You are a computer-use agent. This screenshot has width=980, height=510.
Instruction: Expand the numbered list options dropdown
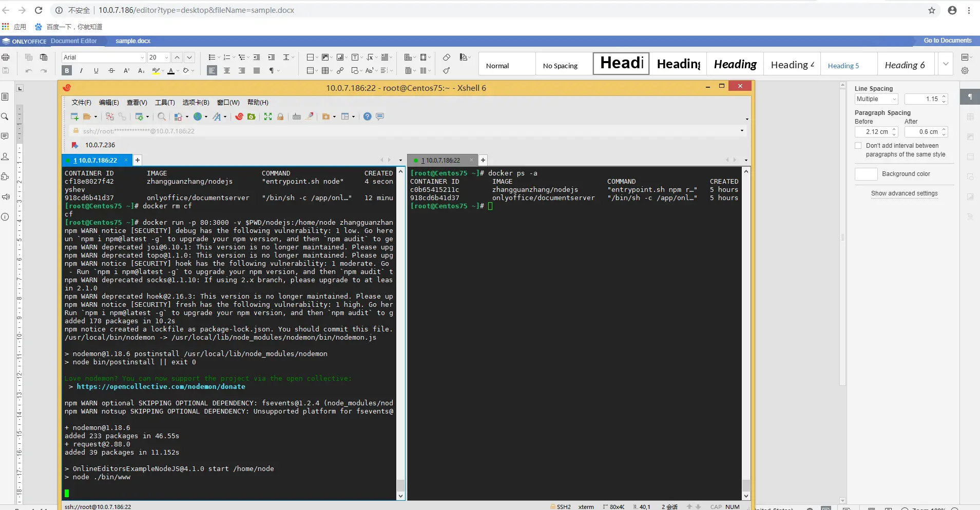pos(234,57)
